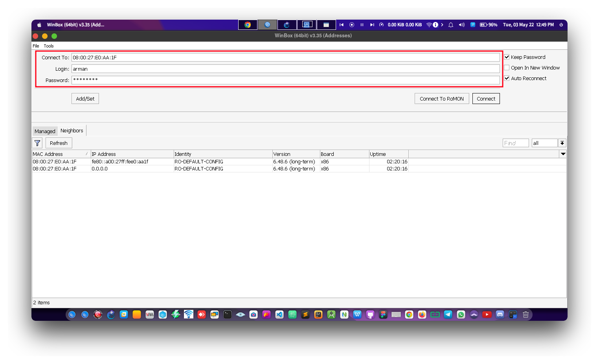
Task: Open Discord in the dock
Action: (x=500, y=315)
